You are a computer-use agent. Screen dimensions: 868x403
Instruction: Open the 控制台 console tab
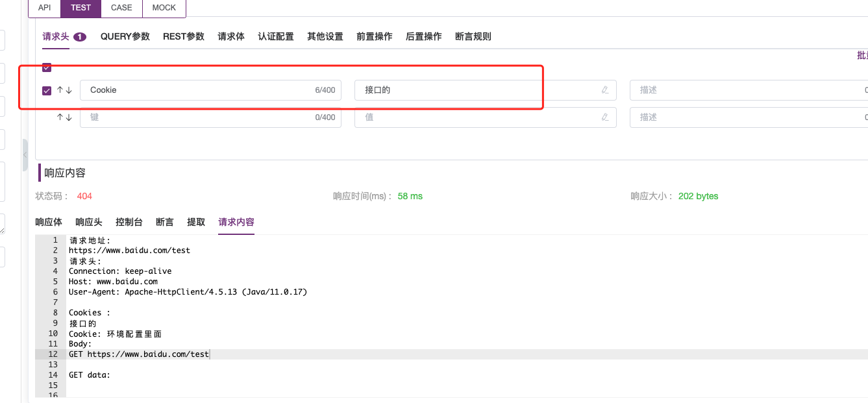point(129,222)
